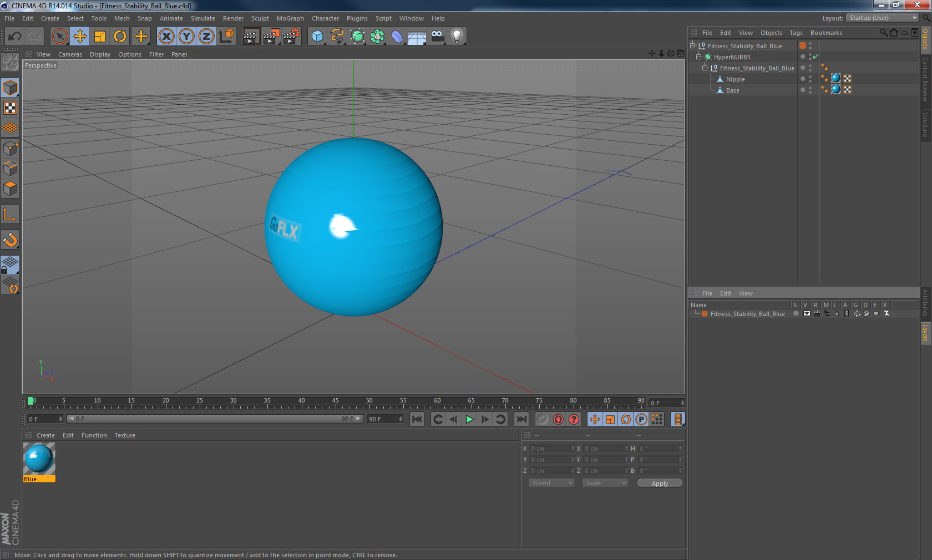
Task: Add a light object
Action: pos(457,37)
